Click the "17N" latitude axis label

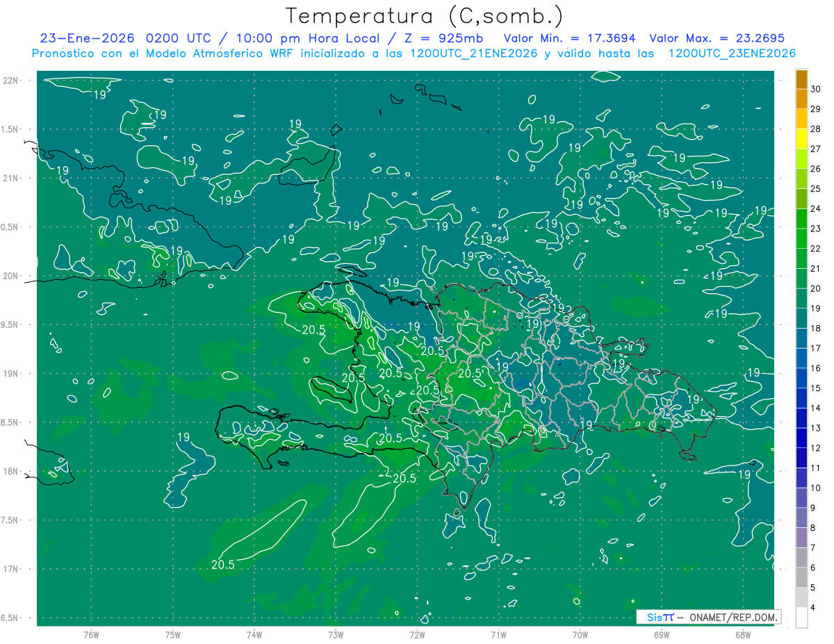[x=10, y=569]
